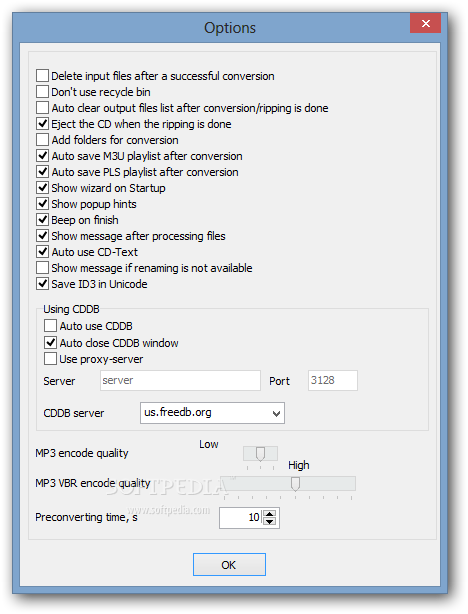Disable Auto save M3U playlist after conversion
Viewport: 468px width, 614px height.
tap(42, 156)
